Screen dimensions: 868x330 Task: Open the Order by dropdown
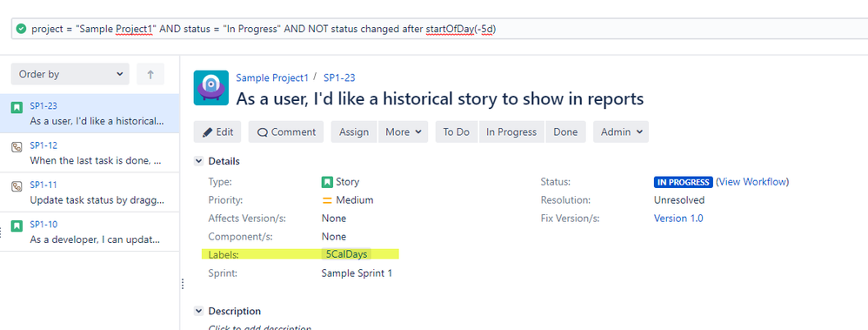[x=70, y=74]
